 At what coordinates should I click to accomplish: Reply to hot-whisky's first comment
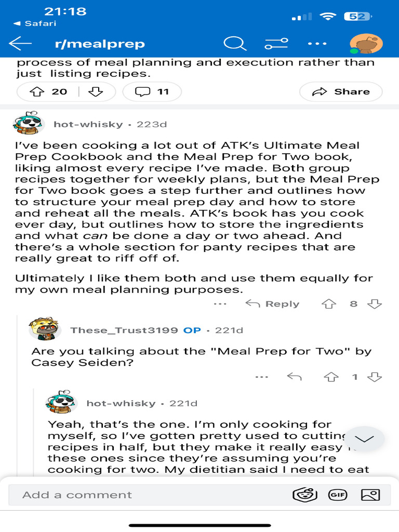(x=273, y=304)
